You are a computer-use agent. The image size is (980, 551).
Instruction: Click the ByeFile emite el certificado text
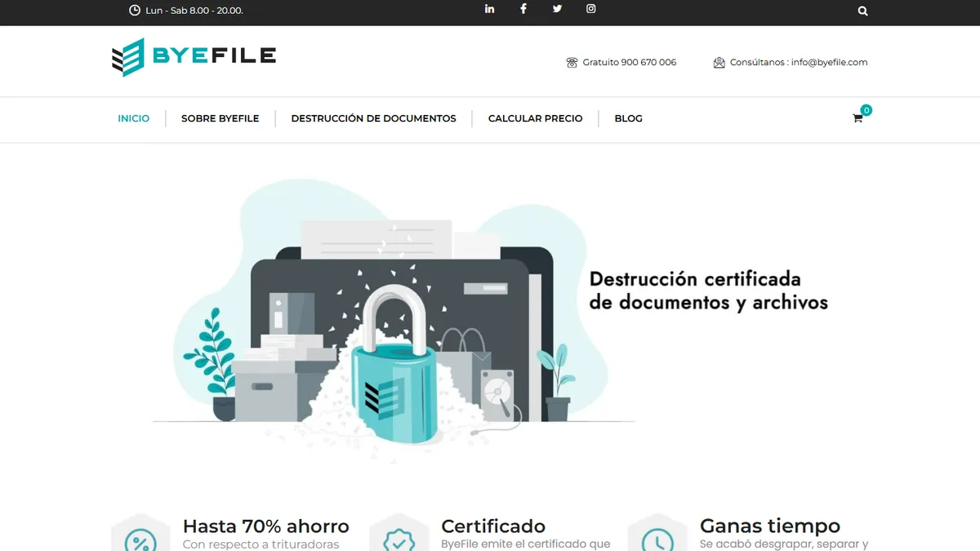526,544
